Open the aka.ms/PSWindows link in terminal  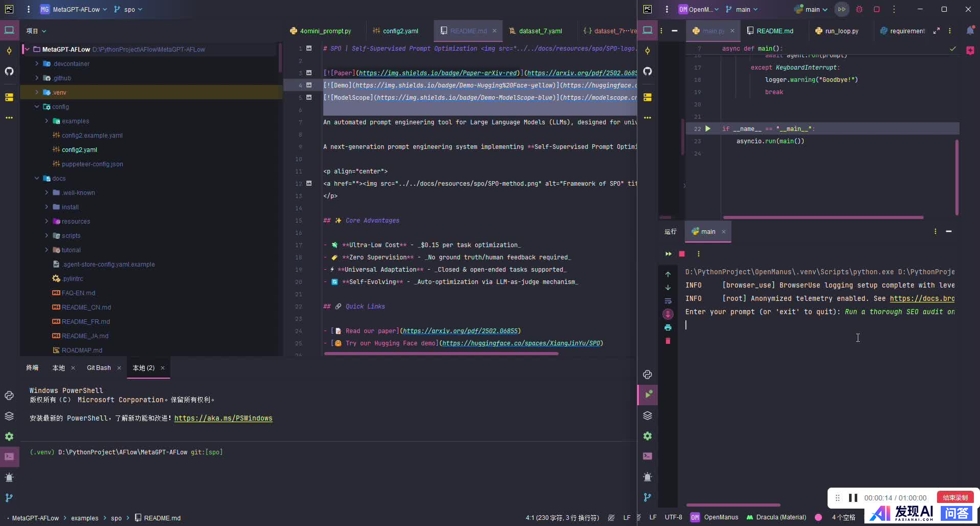(224, 418)
